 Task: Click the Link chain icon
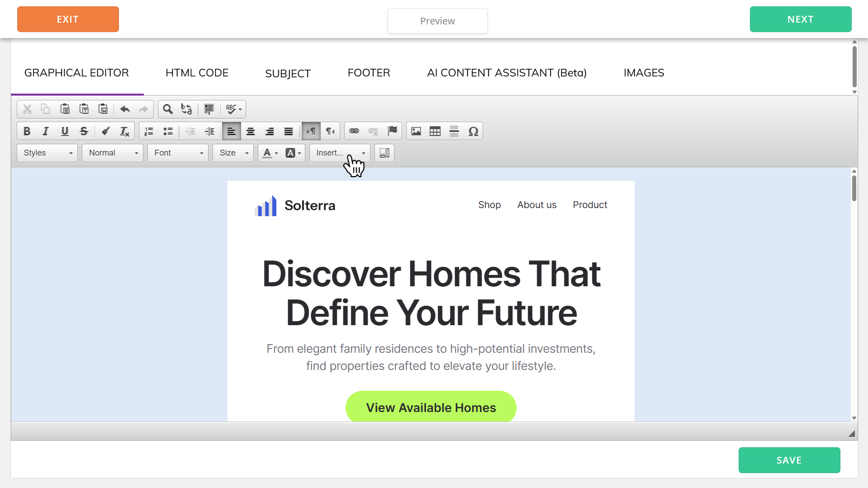(x=354, y=131)
